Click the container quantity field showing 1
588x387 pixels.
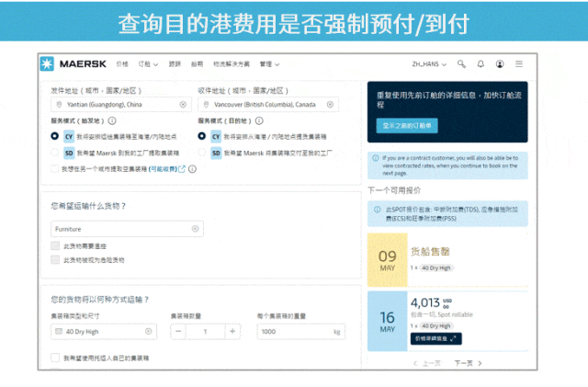point(206,331)
